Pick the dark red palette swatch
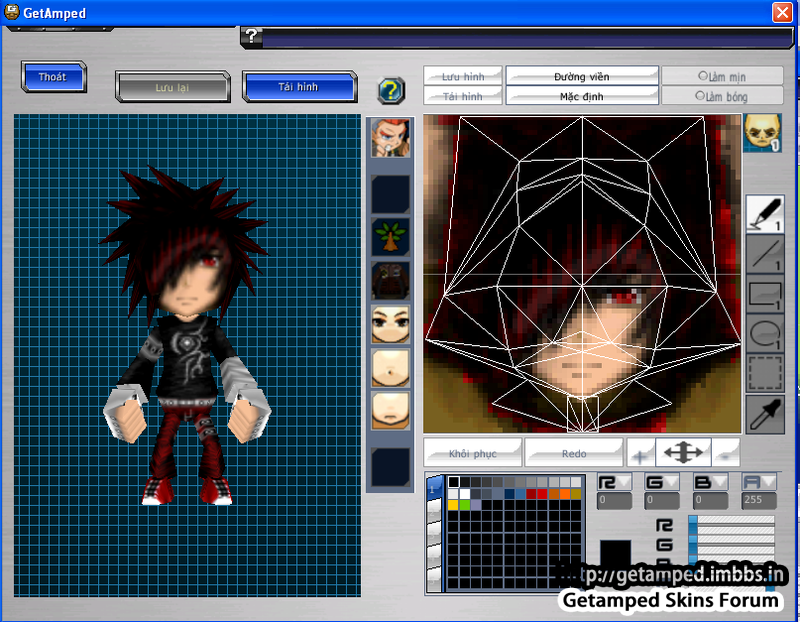Screen dimensions: 800x622 (531, 493)
